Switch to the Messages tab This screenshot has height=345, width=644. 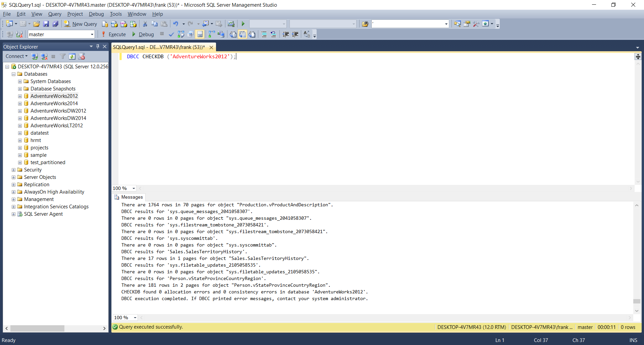tap(129, 197)
